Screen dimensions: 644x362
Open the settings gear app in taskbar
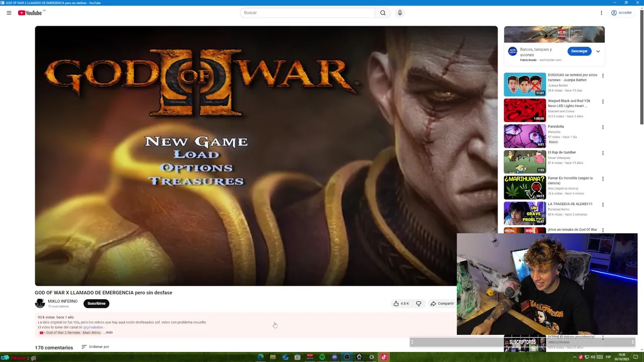(x=372, y=357)
